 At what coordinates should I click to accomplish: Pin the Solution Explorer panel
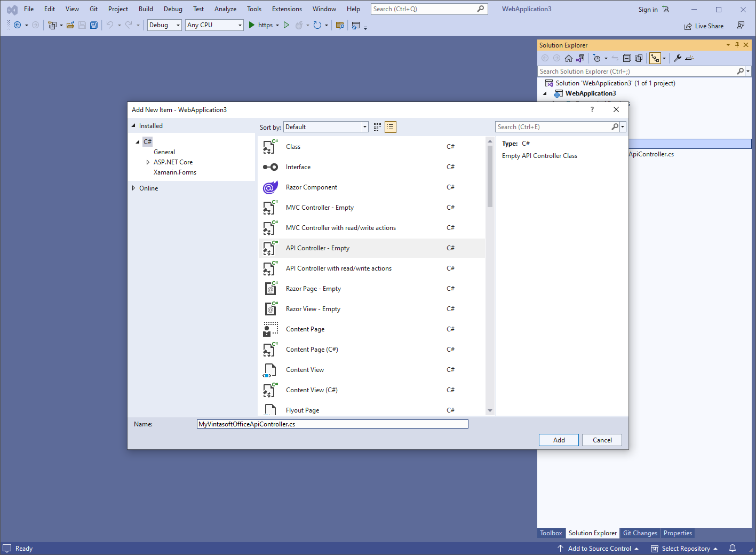click(x=737, y=45)
